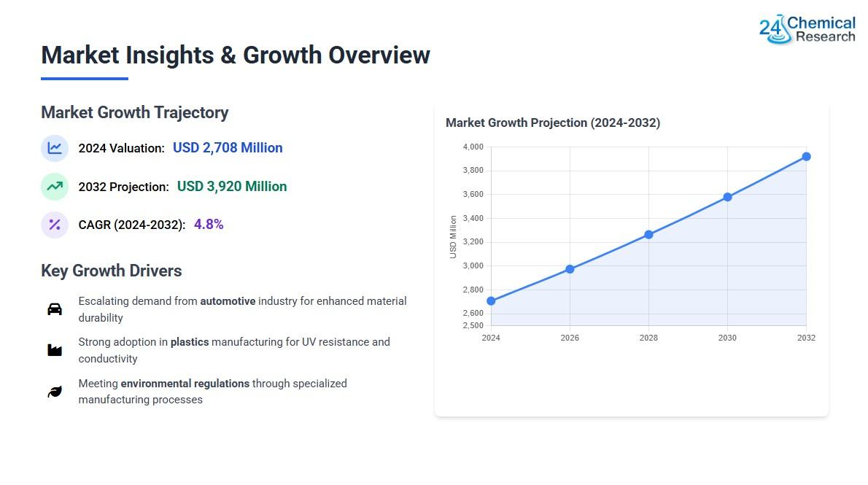Click the USD Million y-axis label
Screen dimensions: 868x485
453,237
